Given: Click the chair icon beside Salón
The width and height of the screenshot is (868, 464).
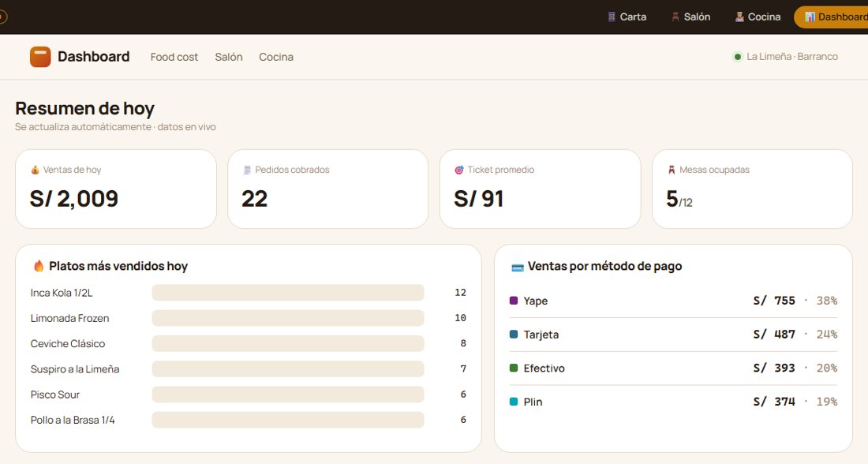Looking at the screenshot, I should click(x=675, y=17).
